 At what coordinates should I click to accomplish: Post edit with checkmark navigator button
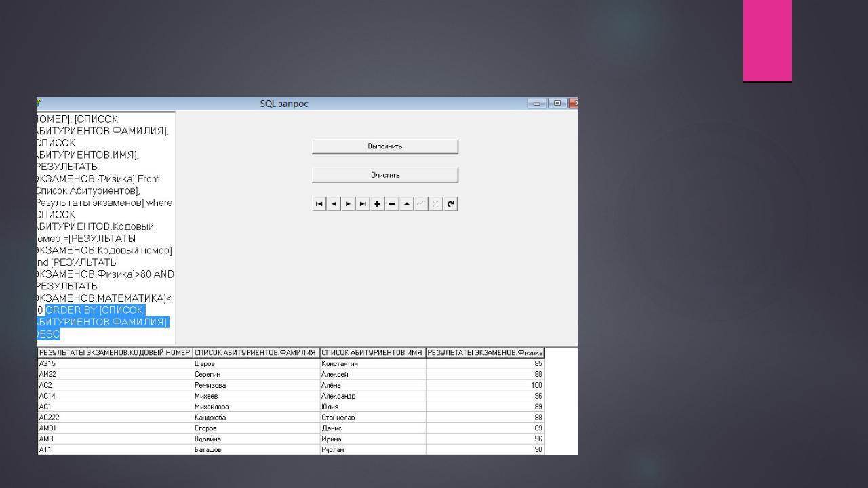[x=421, y=203]
